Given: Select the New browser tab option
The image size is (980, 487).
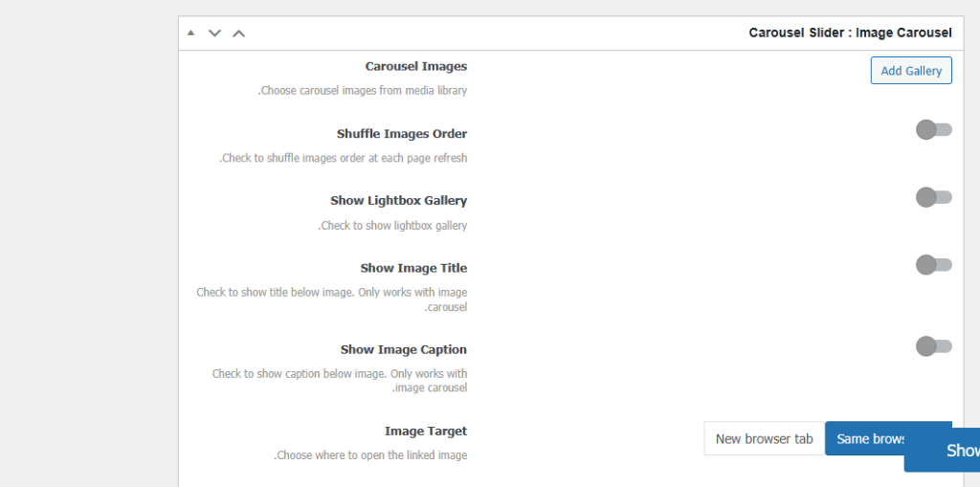Looking at the screenshot, I should pyautogui.click(x=764, y=439).
